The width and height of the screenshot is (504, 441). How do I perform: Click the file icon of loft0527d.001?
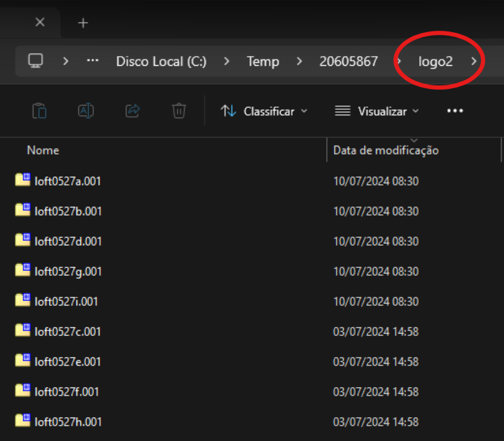pos(23,240)
